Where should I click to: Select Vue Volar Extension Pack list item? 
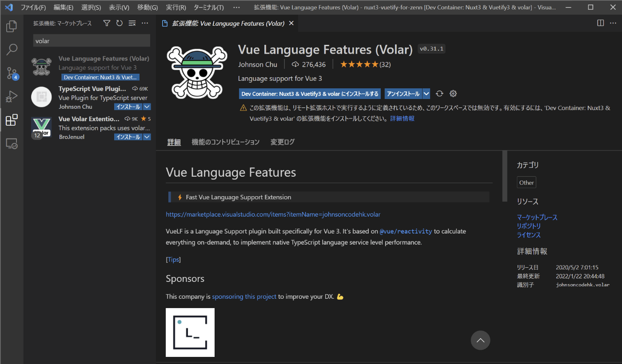tap(91, 127)
